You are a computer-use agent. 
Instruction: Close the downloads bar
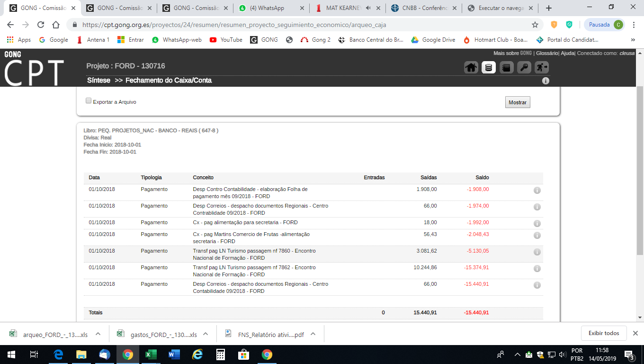635,333
